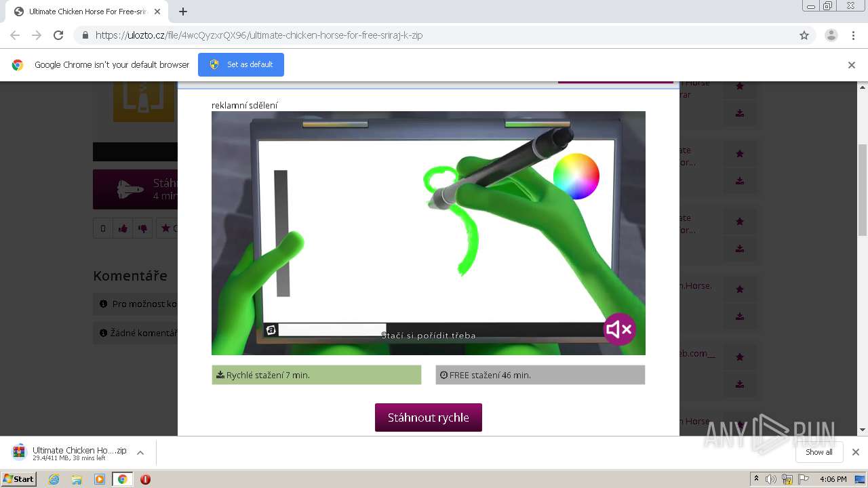Go forward to next page

pos(37,35)
